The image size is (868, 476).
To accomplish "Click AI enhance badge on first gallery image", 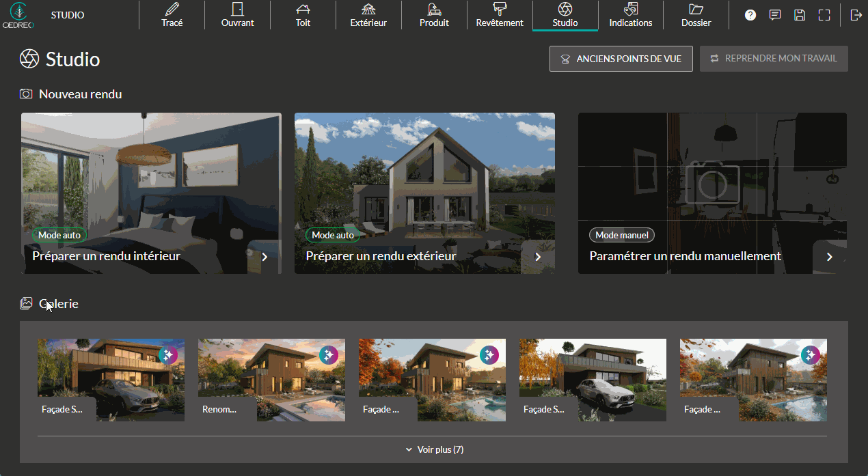I will point(168,355).
